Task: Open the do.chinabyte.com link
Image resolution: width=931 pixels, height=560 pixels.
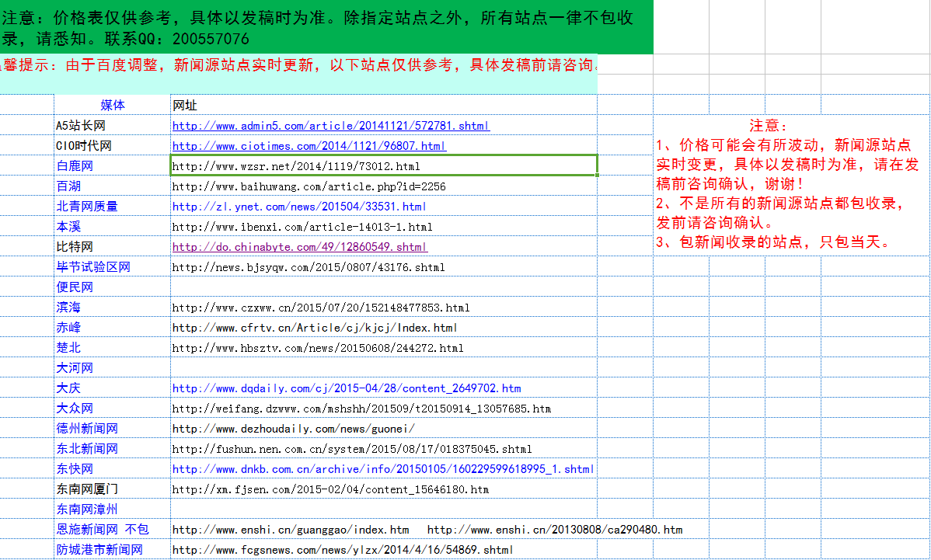Action: (x=300, y=247)
